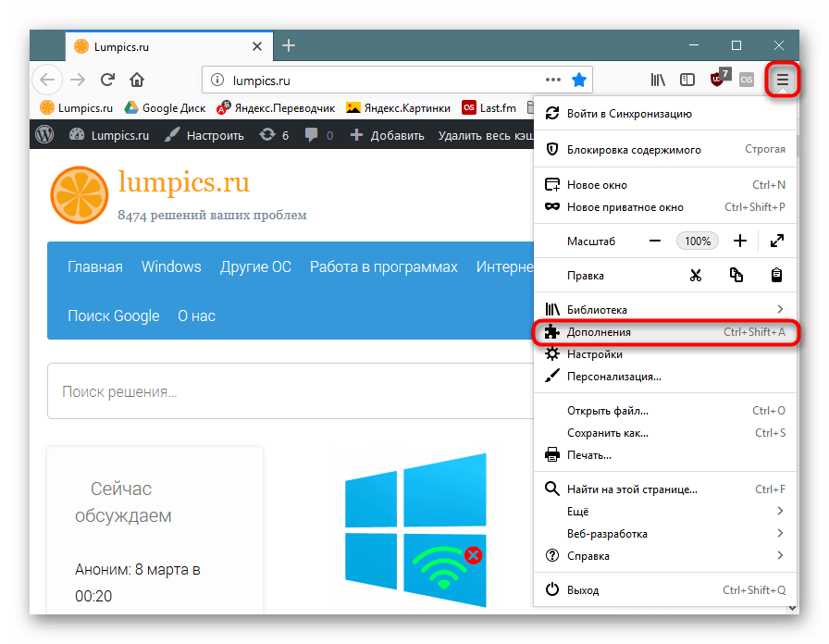Open uBlock Origin extension icon
The height and width of the screenshot is (644, 829).
click(720, 78)
